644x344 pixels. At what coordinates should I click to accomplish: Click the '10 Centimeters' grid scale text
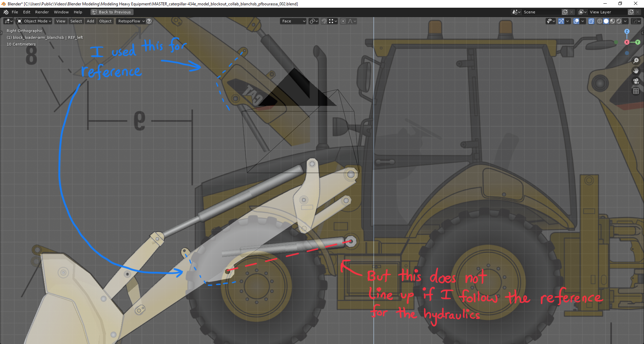pyautogui.click(x=21, y=44)
